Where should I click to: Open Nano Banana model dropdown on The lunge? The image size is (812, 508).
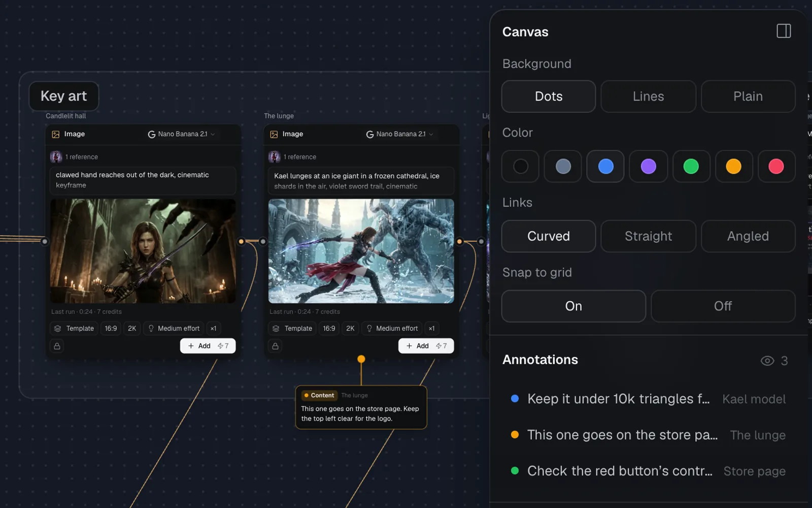[399, 134]
